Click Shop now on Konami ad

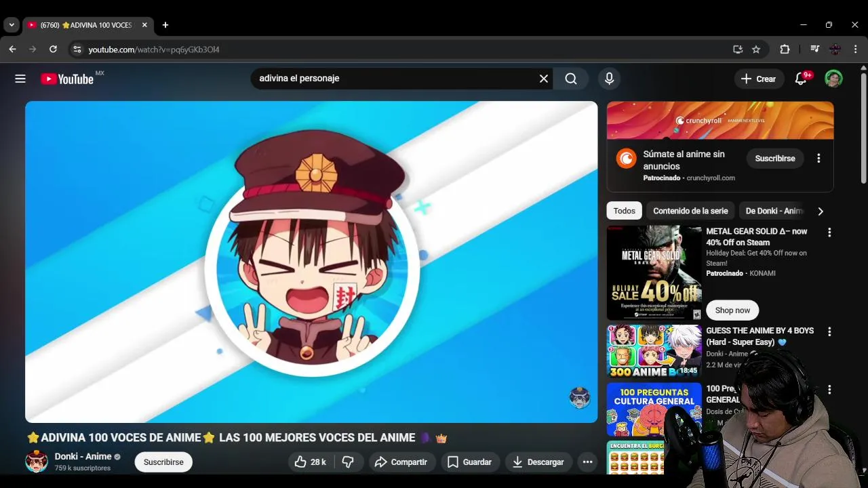(732, 310)
